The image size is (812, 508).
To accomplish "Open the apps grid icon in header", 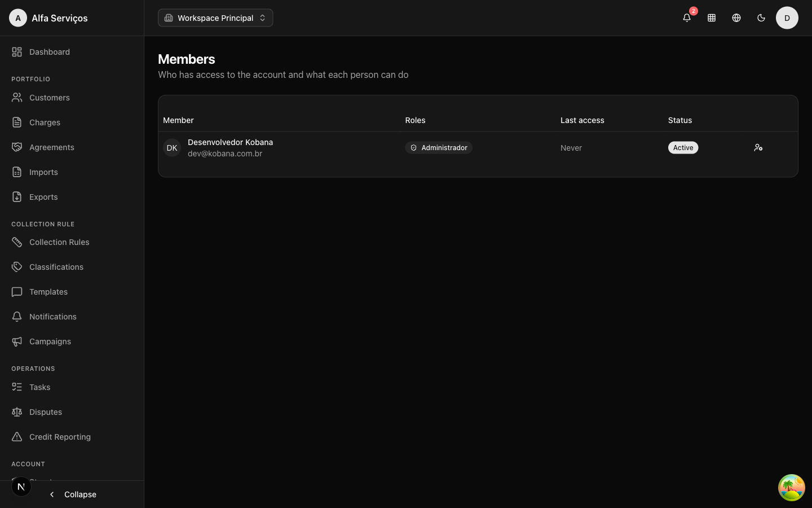I will [712, 17].
